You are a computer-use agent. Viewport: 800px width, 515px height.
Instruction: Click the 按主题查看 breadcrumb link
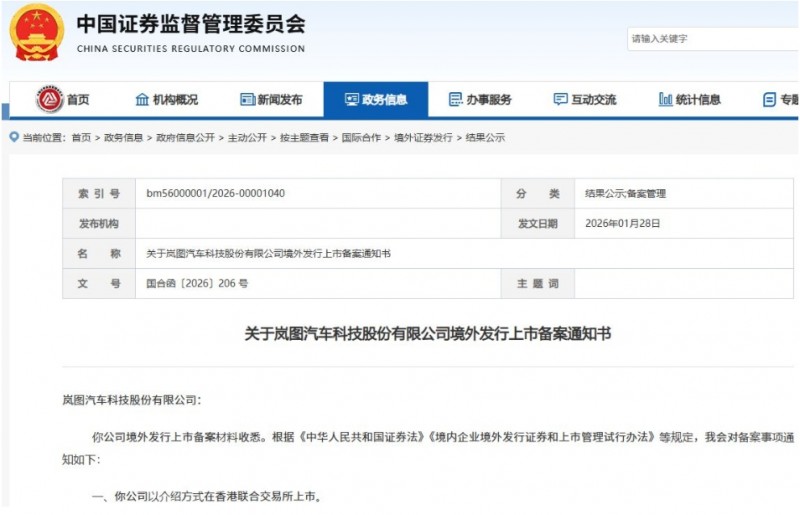pos(305,137)
